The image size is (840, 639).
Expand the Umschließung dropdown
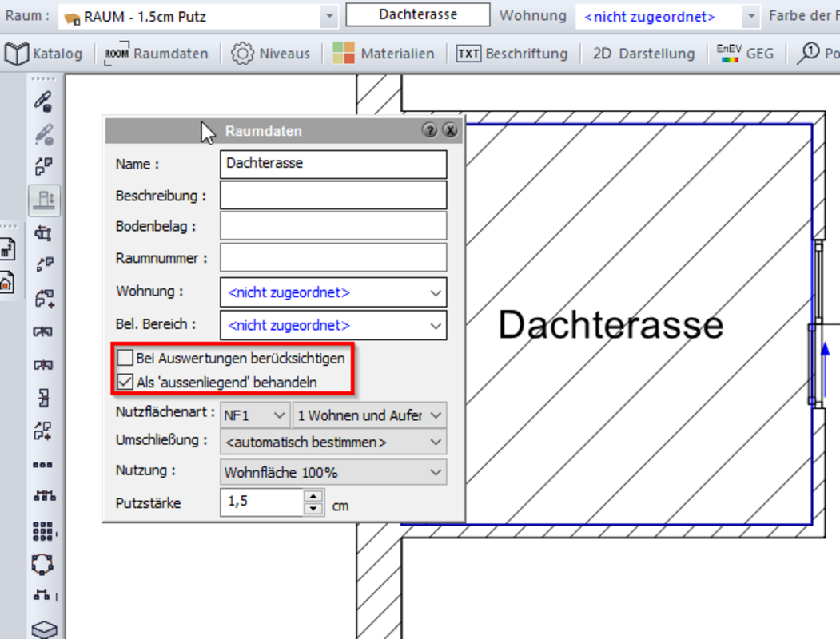click(x=436, y=442)
